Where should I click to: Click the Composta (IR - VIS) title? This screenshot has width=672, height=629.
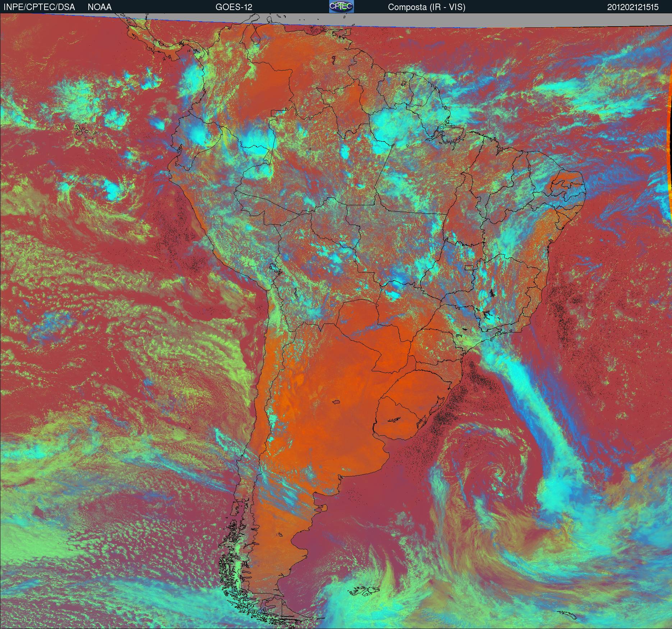tap(427, 7)
